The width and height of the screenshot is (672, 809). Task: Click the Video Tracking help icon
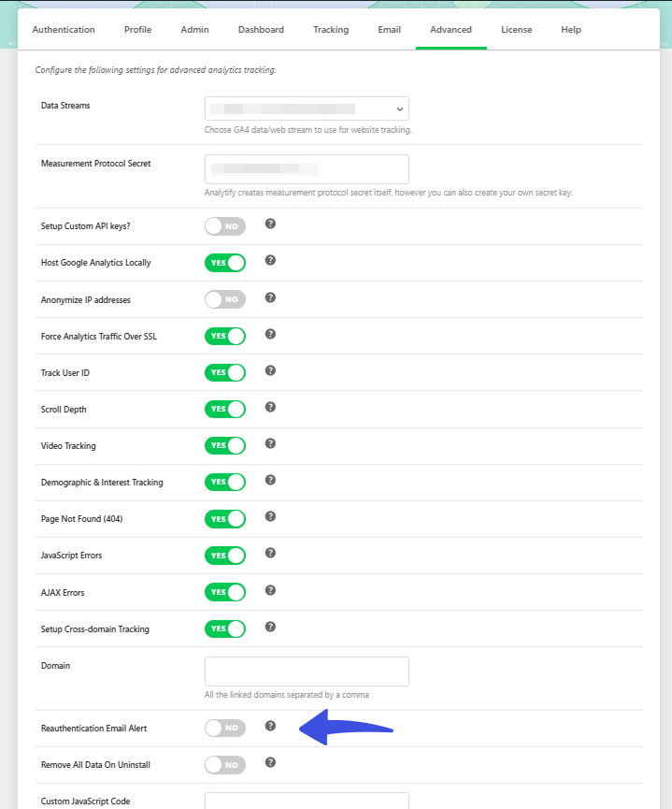(x=270, y=445)
